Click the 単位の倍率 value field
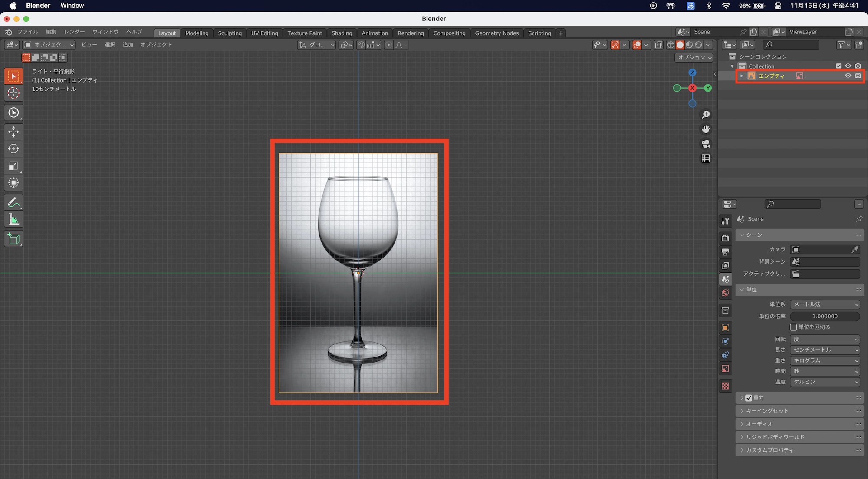Viewport: 868px width, 479px height. pyautogui.click(x=825, y=316)
